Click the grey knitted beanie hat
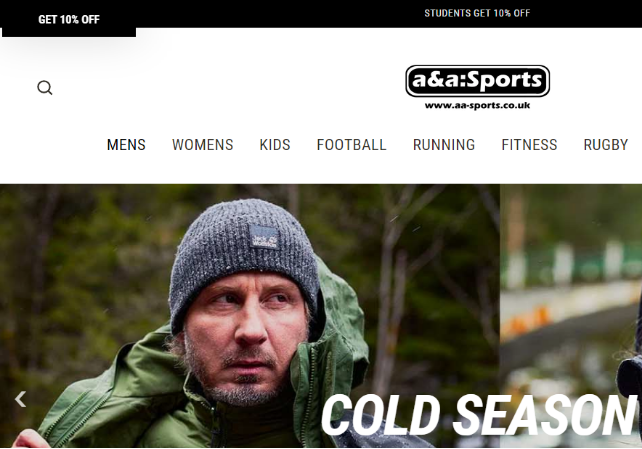Screen dimensions: 642x449 point(244,262)
